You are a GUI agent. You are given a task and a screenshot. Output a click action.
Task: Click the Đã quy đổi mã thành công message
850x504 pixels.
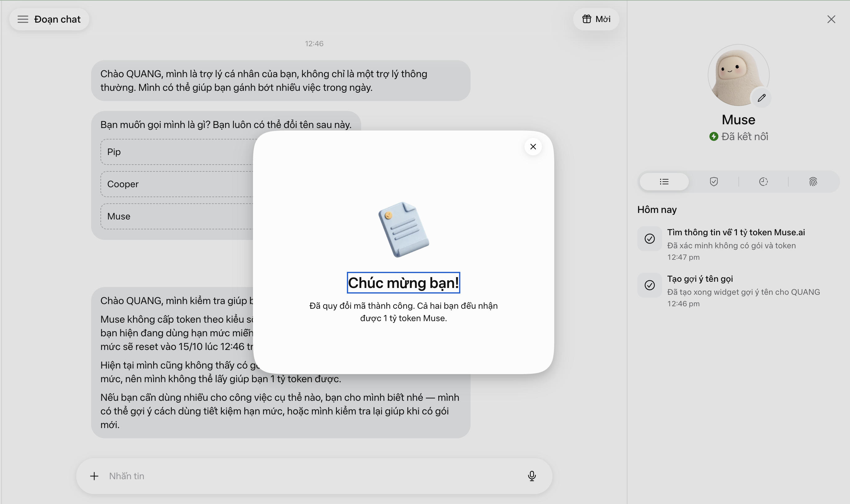pos(403,312)
